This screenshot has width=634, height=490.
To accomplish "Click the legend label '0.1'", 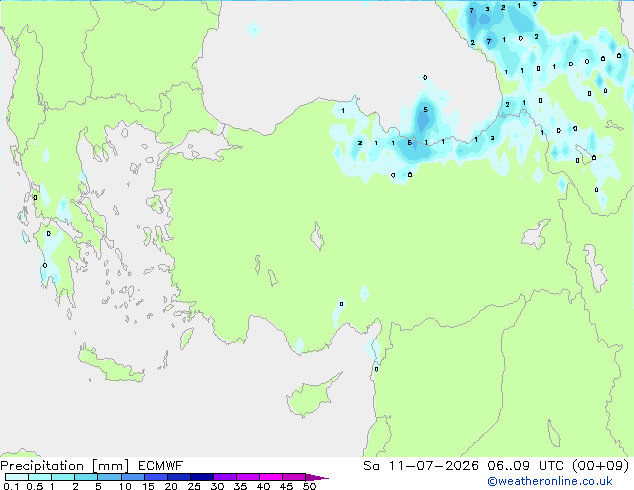I will click(11, 486).
